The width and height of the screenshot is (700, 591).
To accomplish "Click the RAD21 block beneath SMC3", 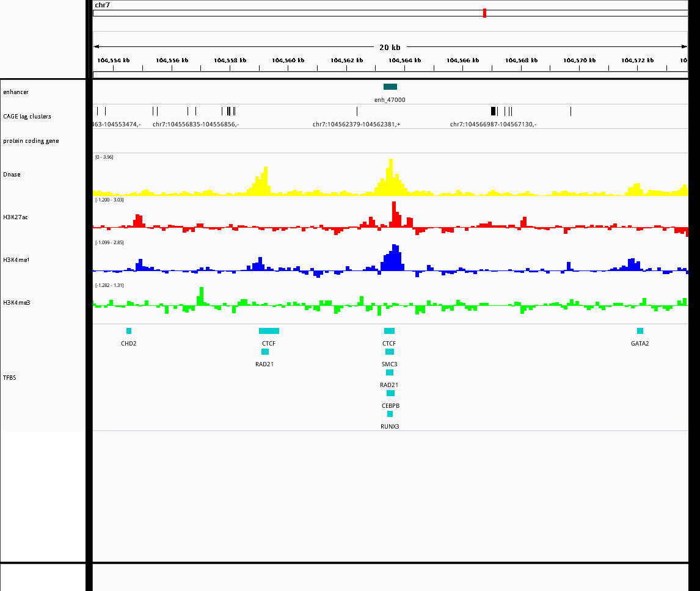I will click(390, 372).
